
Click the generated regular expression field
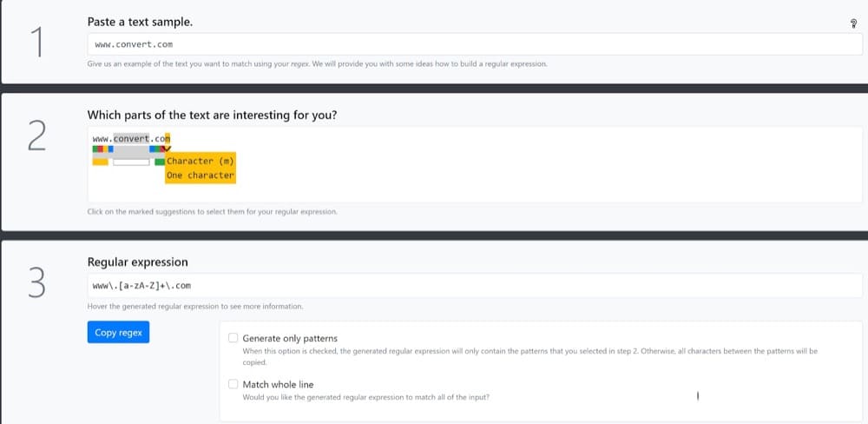click(x=474, y=285)
